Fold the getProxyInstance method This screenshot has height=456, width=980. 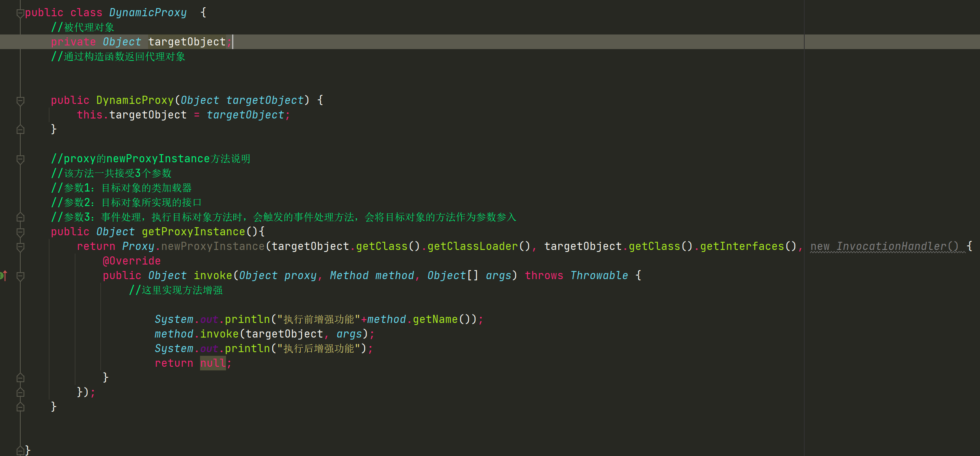(20, 232)
